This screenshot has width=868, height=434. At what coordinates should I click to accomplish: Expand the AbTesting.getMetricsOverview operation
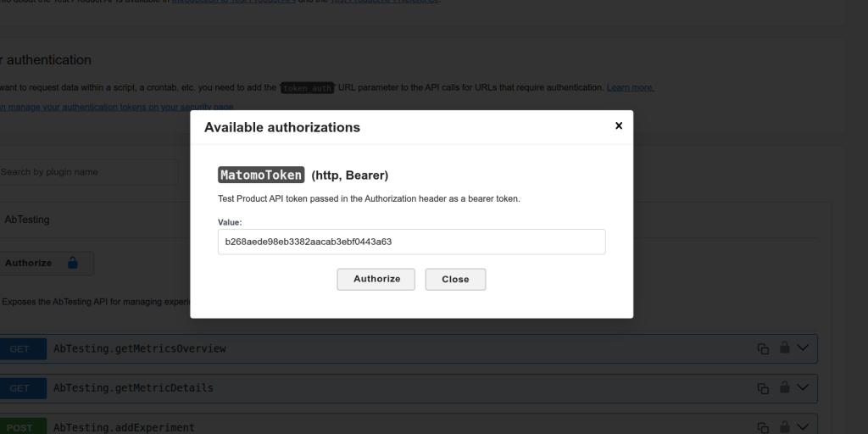803,348
